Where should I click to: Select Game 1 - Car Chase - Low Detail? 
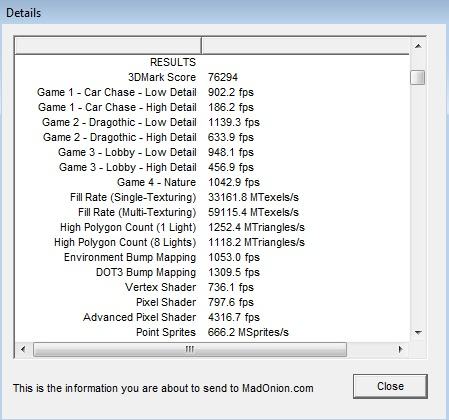pos(117,92)
